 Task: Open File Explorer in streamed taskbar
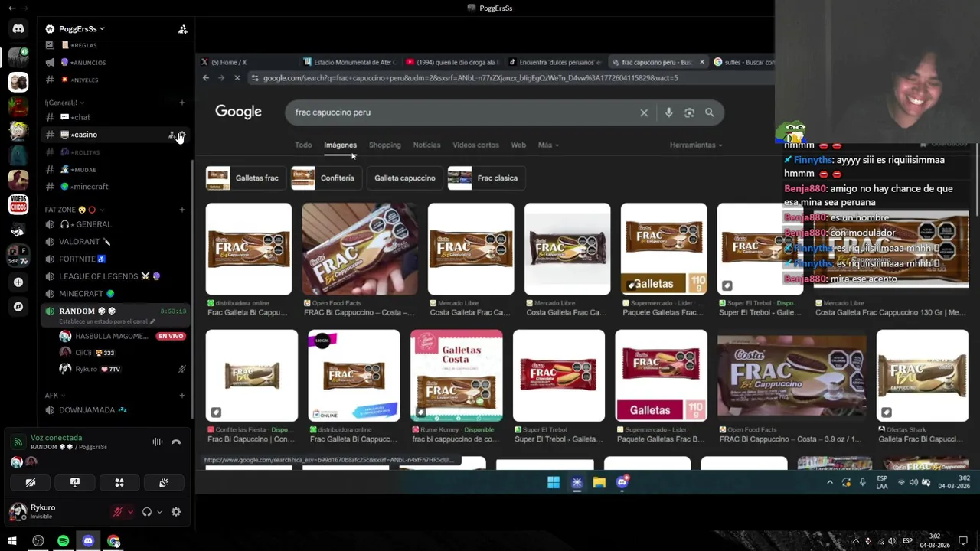(599, 482)
